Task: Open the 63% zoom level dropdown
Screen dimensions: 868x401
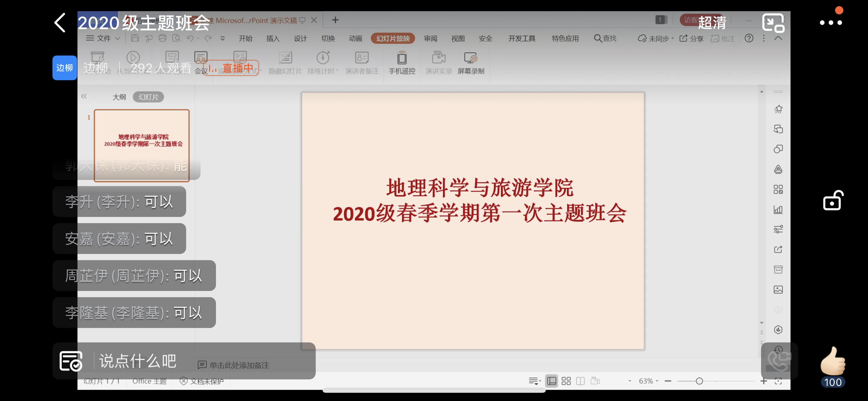Action: point(657,381)
